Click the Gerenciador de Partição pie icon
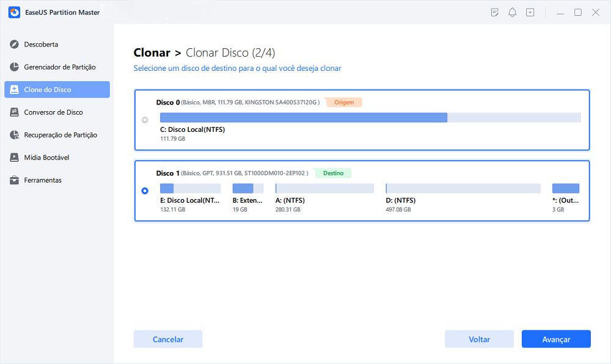611x364 pixels. pos(15,67)
